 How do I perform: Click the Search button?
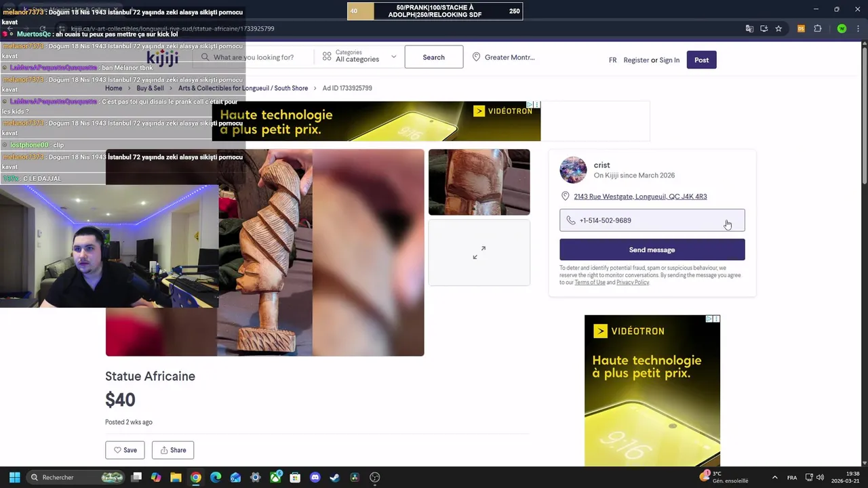434,57
